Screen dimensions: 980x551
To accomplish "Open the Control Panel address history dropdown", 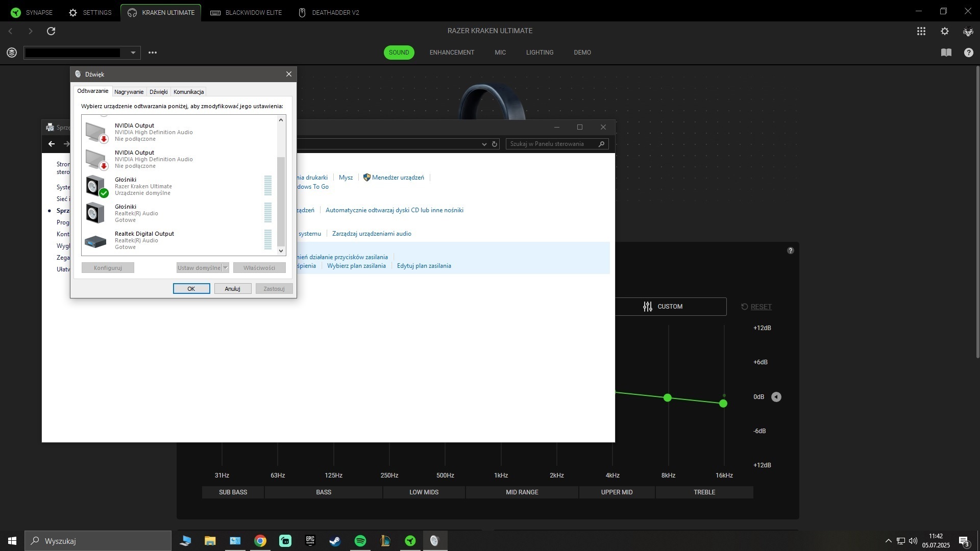I will click(484, 144).
